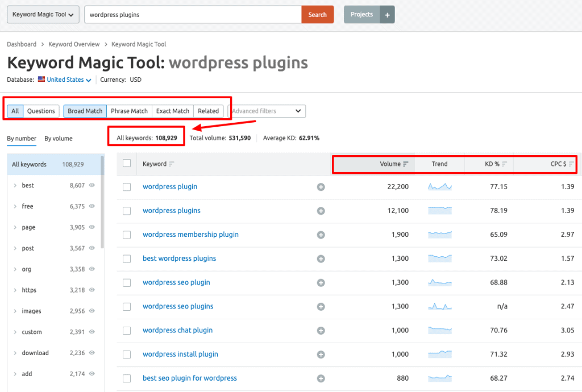Check the box for wordpress plugin row
This screenshot has width=582, height=392.
(127, 187)
